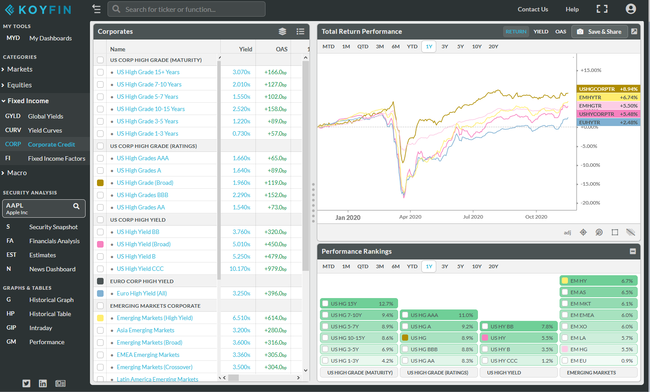This screenshot has height=392, width=650.
Task: Click the horizontal scroll right arrow
Action: [298, 377]
